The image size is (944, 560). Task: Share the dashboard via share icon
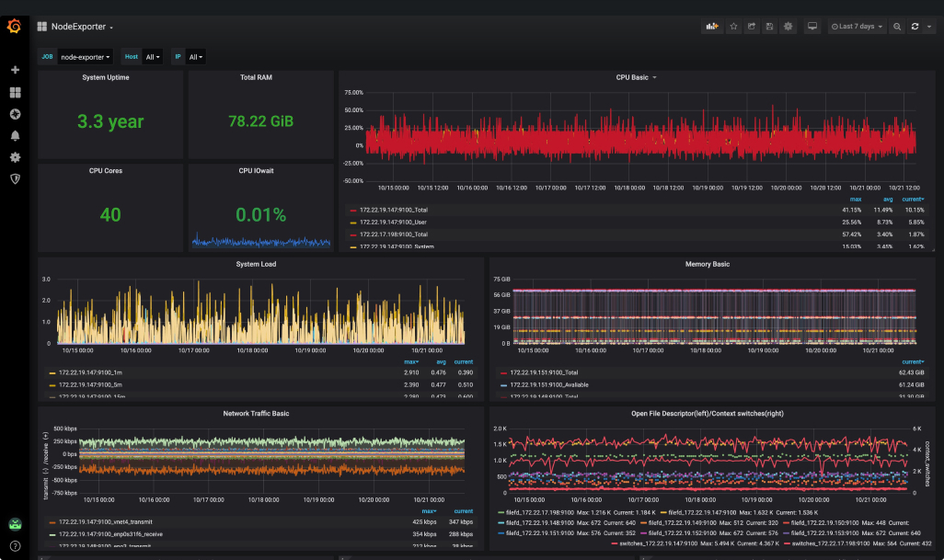coord(752,27)
